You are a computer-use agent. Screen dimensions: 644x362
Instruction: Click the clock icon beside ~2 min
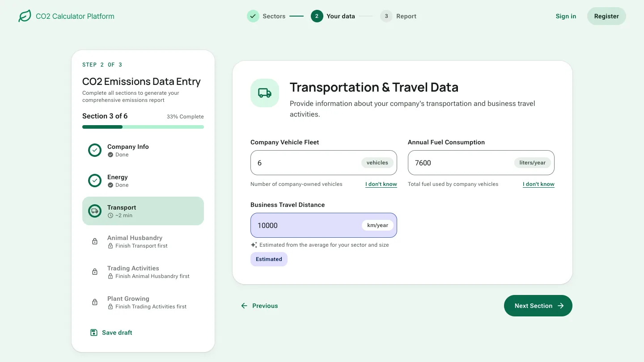tap(110, 215)
